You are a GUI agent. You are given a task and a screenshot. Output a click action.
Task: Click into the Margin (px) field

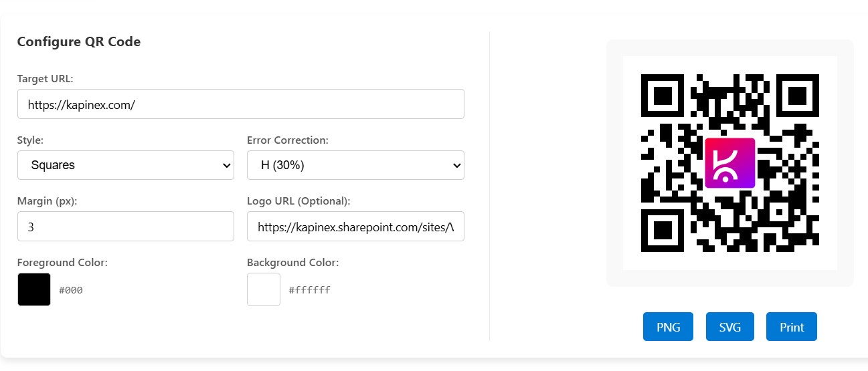126,227
